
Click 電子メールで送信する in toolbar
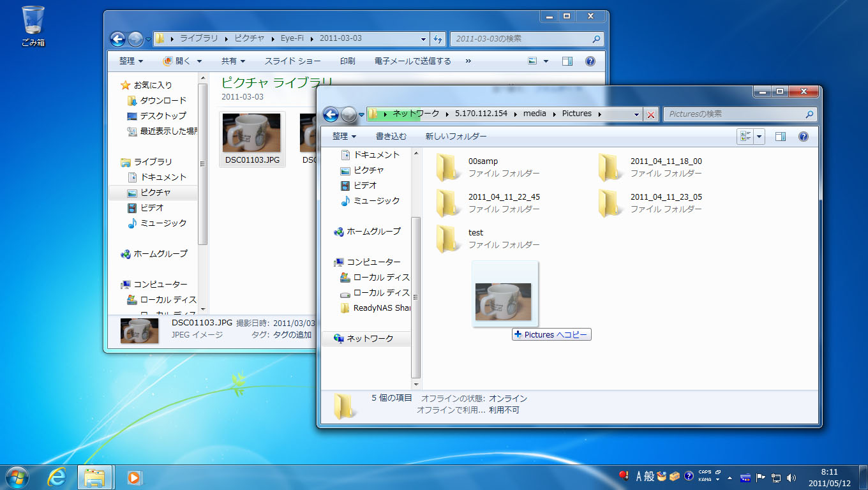pyautogui.click(x=403, y=61)
